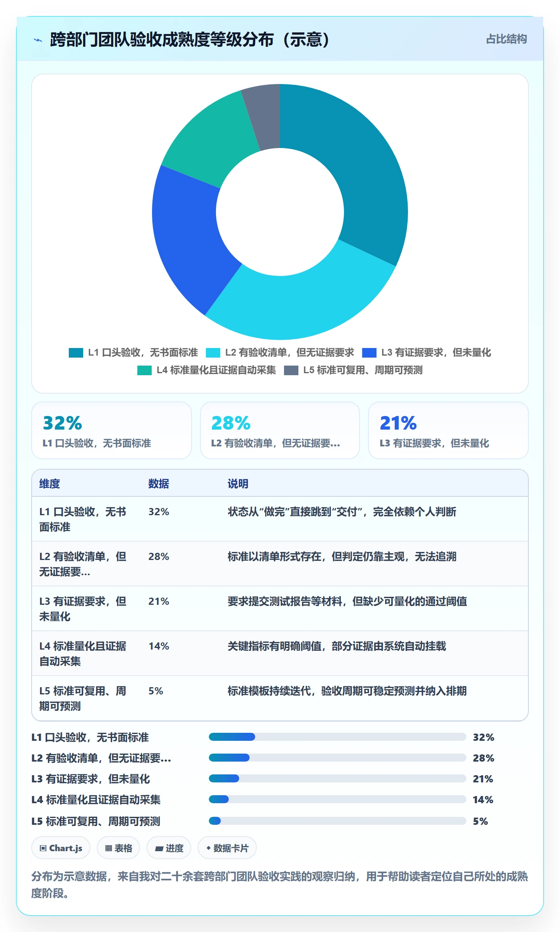This screenshot has height=932, width=560.
Task: Click the 5% value in table
Action: click(156, 691)
